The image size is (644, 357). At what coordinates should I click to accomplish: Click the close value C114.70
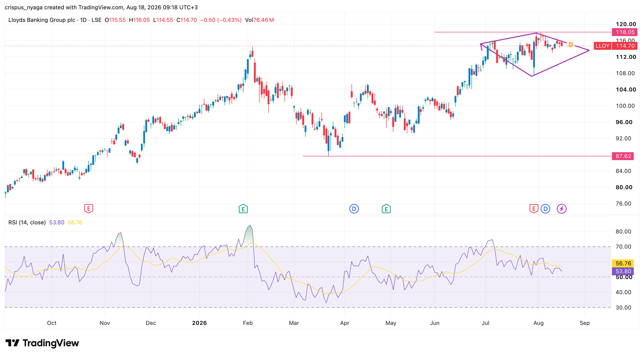(x=186, y=20)
